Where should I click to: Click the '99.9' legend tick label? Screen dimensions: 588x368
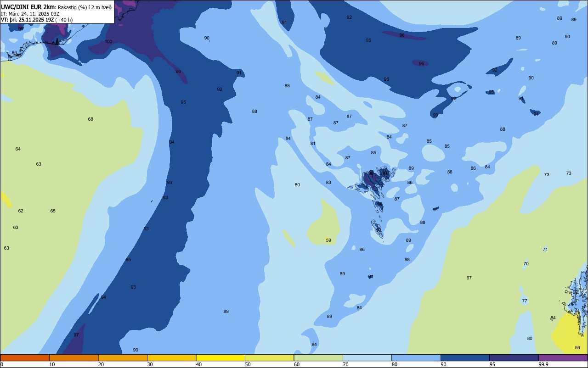543,365
